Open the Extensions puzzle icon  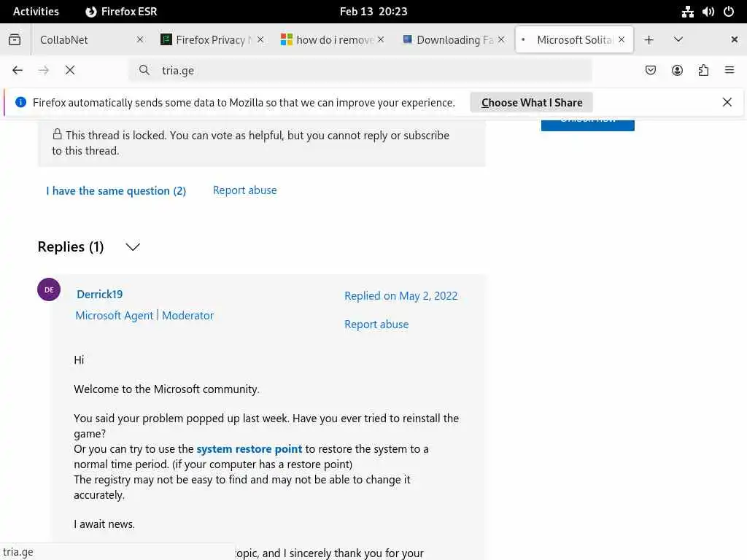703,70
